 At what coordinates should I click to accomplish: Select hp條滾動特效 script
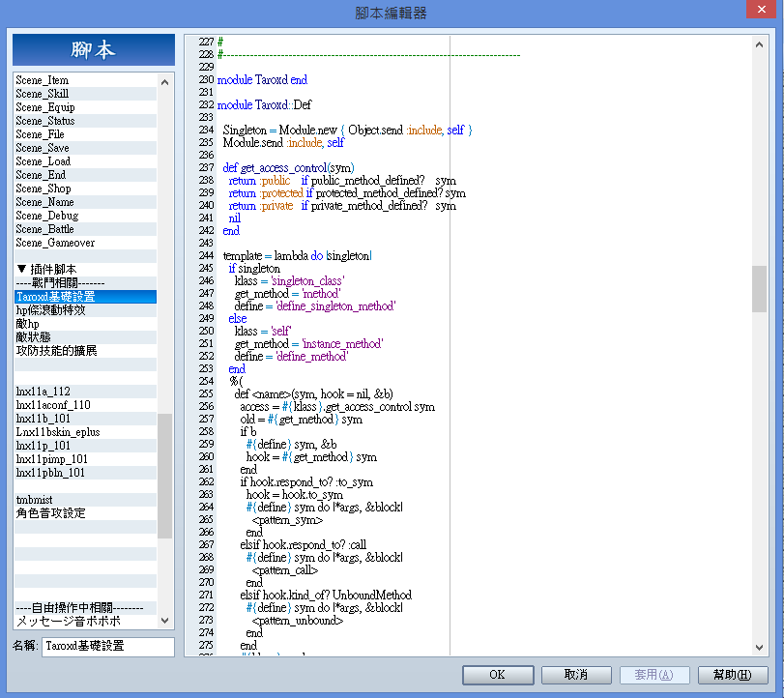pos(85,310)
